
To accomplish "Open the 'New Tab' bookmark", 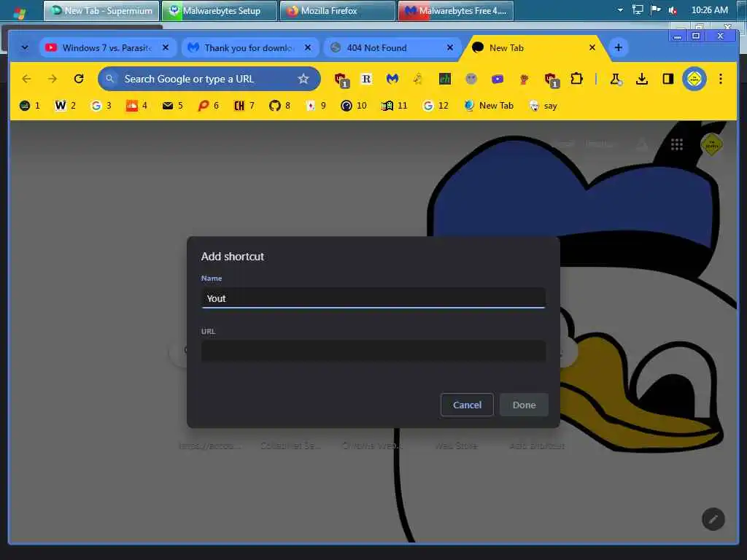I will pyautogui.click(x=489, y=106).
